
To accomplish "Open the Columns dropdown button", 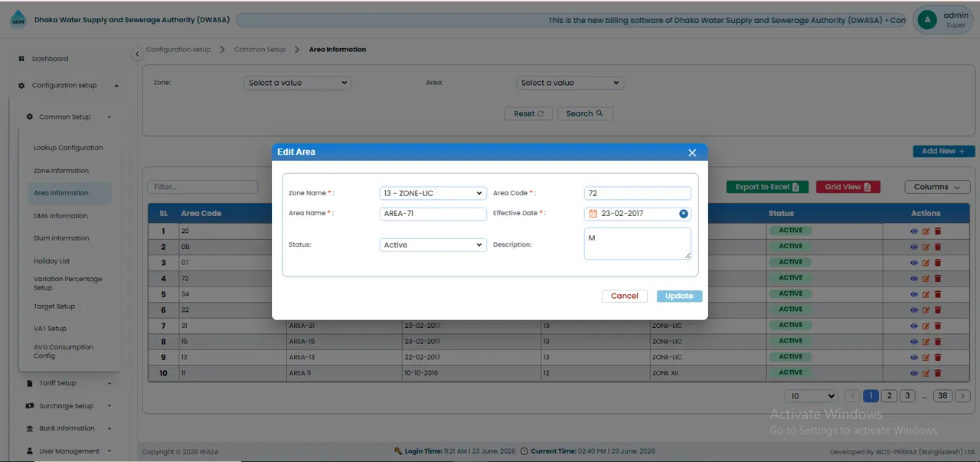I will [937, 187].
